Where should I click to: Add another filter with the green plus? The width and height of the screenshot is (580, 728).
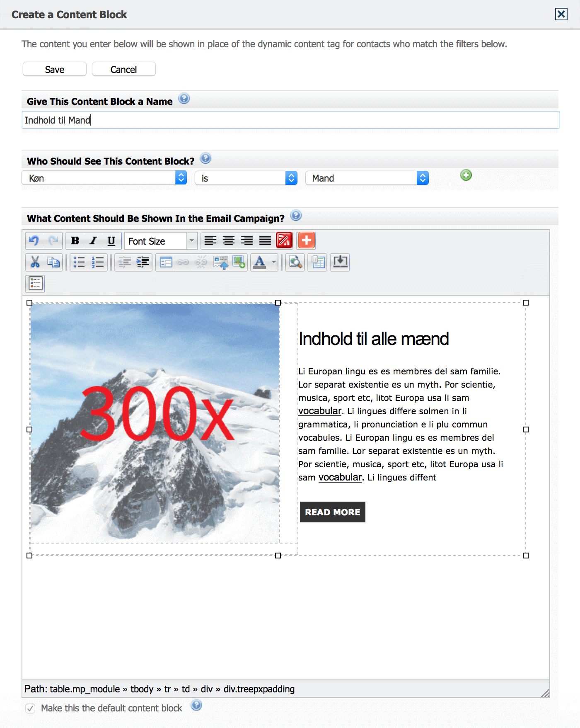(x=466, y=175)
